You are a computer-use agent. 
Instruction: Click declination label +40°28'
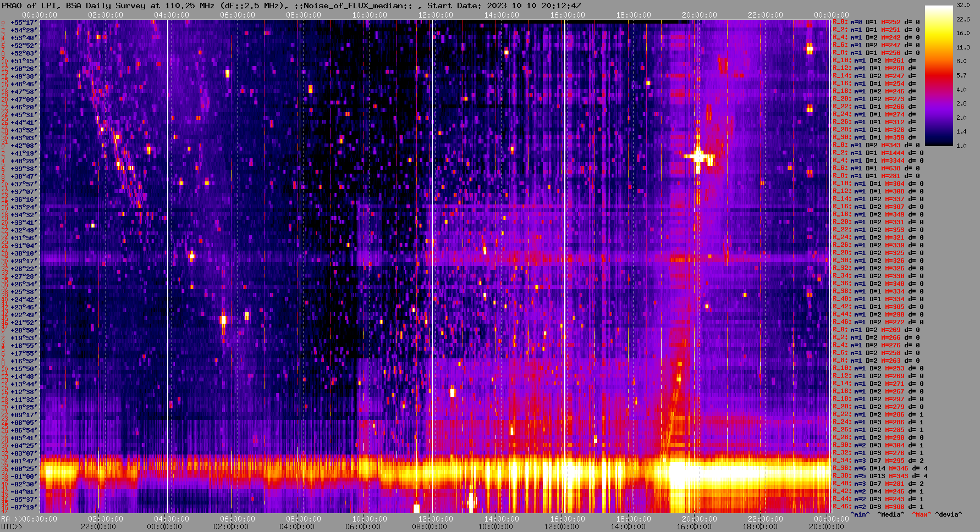pyautogui.click(x=24, y=161)
